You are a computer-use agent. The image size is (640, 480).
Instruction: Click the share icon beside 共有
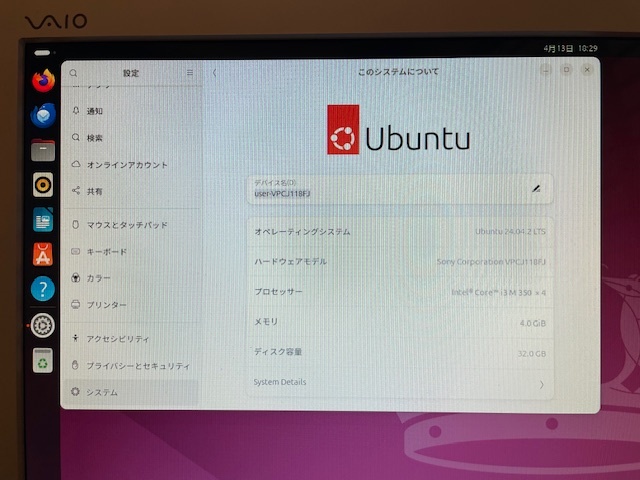click(x=76, y=191)
